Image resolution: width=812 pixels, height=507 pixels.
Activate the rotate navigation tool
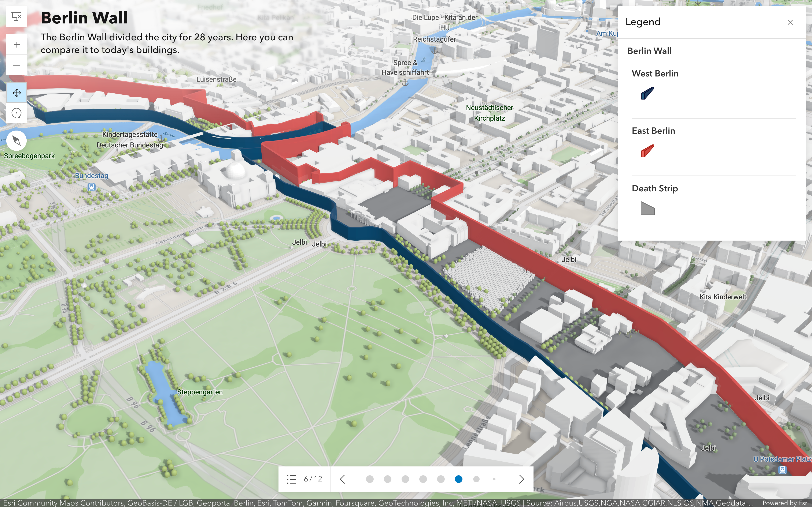(16, 113)
